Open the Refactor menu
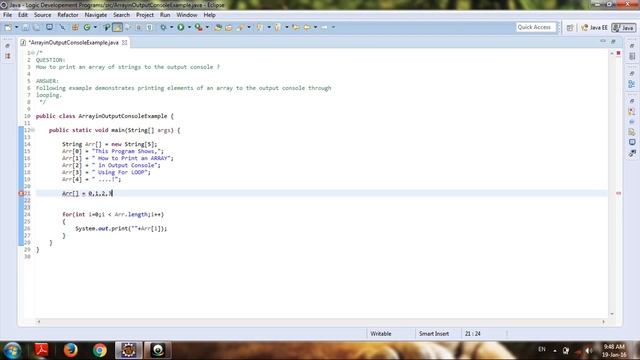This screenshot has height=360, width=640. pyautogui.click(x=68, y=15)
